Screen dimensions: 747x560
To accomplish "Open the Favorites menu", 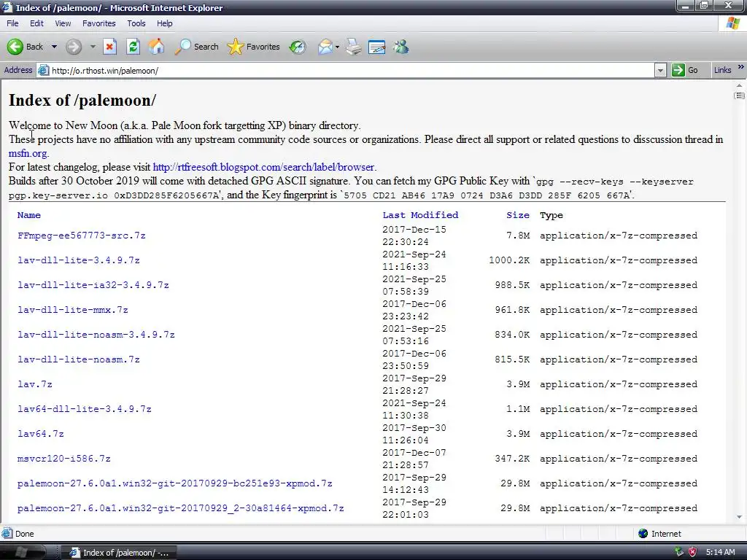I will click(99, 23).
